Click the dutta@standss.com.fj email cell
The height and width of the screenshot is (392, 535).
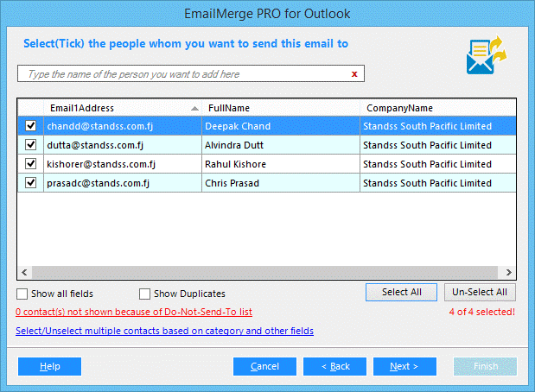pyautogui.click(x=123, y=145)
